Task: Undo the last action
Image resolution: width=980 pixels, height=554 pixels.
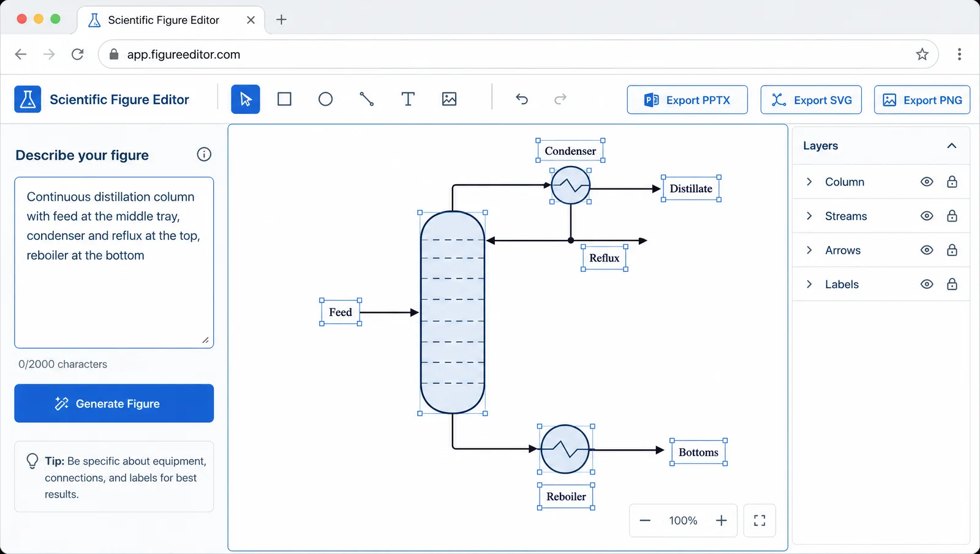Action: coord(522,99)
